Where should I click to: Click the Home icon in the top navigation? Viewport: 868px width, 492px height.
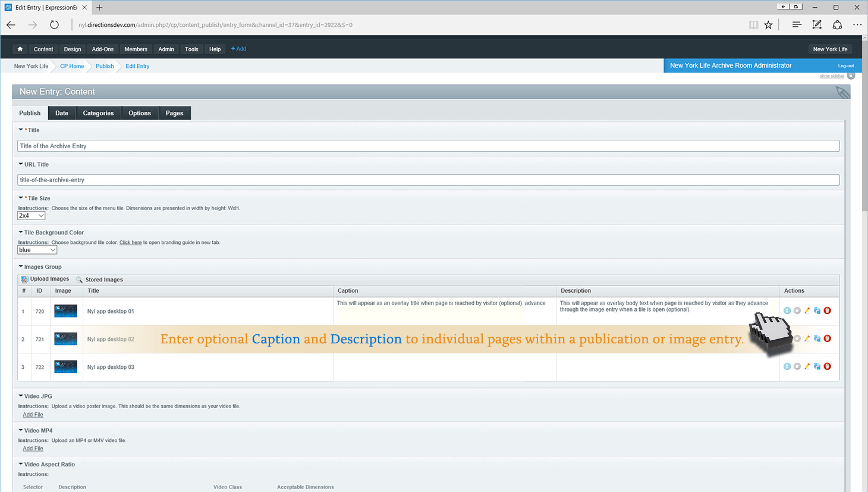[20, 49]
